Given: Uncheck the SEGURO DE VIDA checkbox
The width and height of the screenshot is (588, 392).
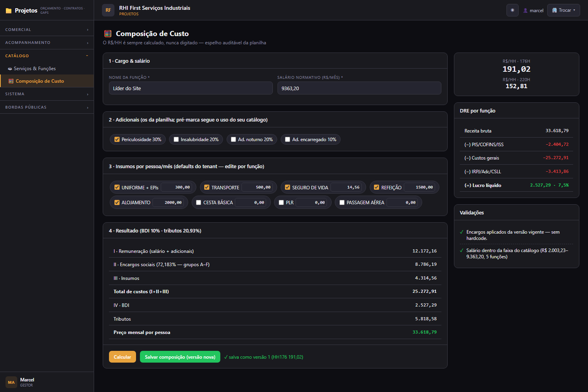Looking at the screenshot, I should (x=288, y=187).
